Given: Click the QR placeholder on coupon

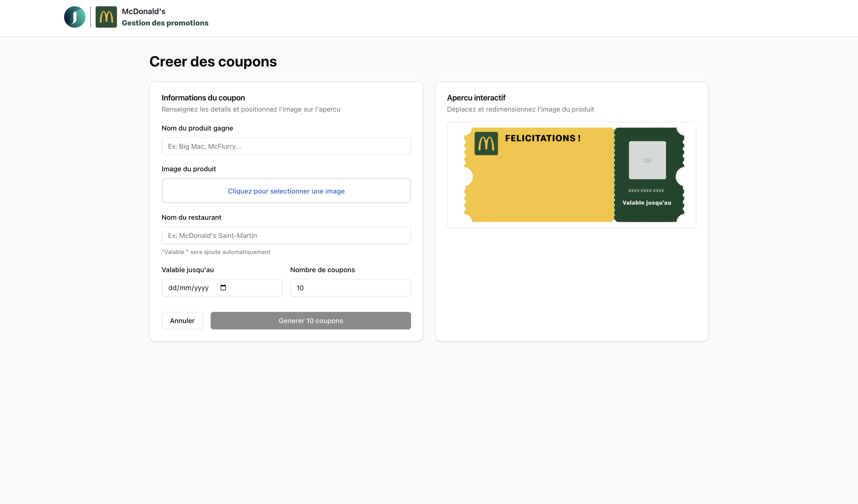Looking at the screenshot, I should click(647, 160).
